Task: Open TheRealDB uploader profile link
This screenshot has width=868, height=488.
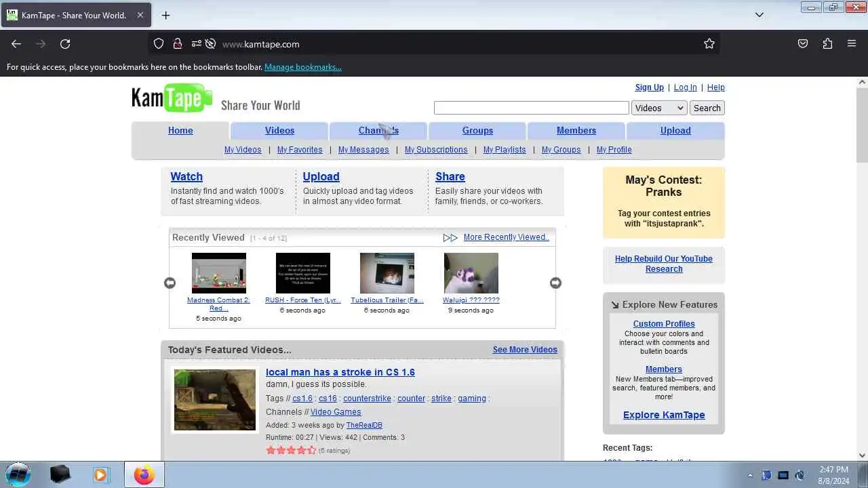Action: click(364, 426)
